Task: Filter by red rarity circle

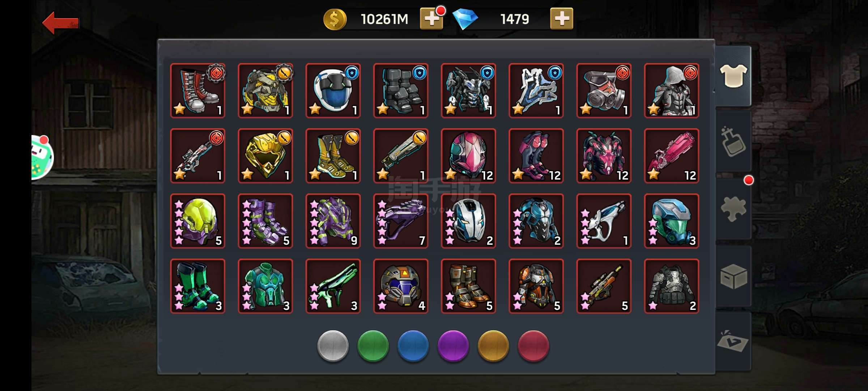Action: pyautogui.click(x=533, y=346)
